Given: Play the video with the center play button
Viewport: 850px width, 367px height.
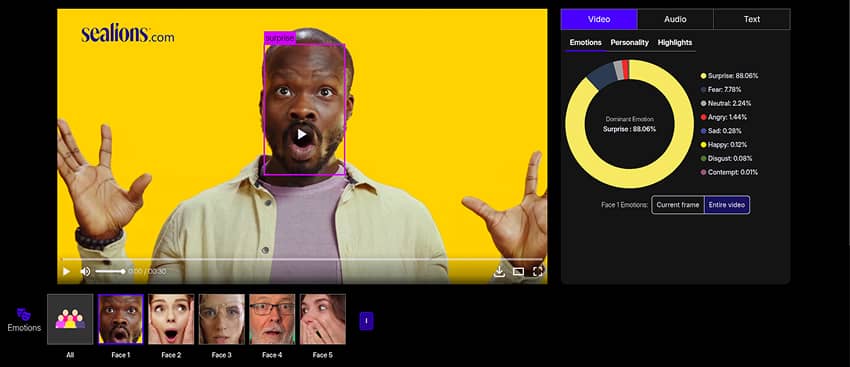Looking at the screenshot, I should coord(302,134).
